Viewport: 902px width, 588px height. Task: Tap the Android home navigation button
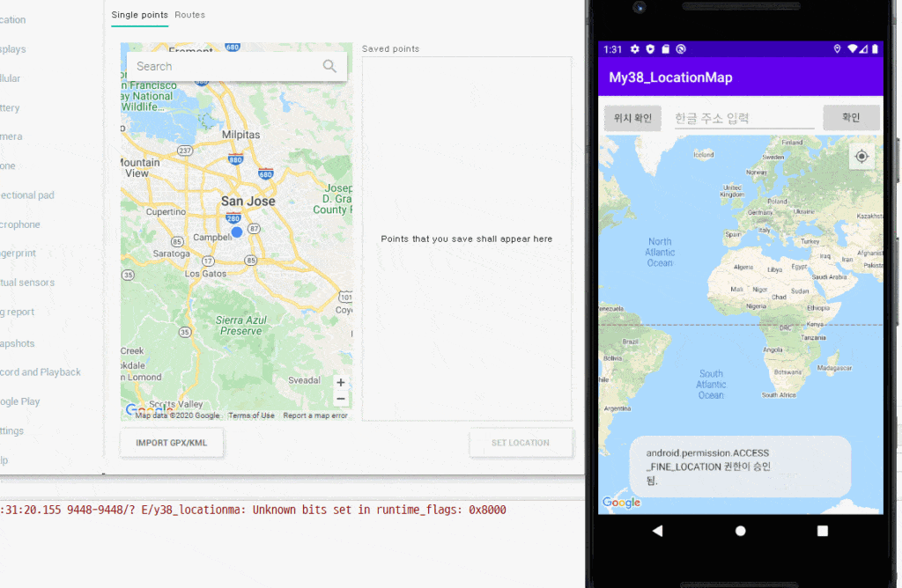[740, 531]
